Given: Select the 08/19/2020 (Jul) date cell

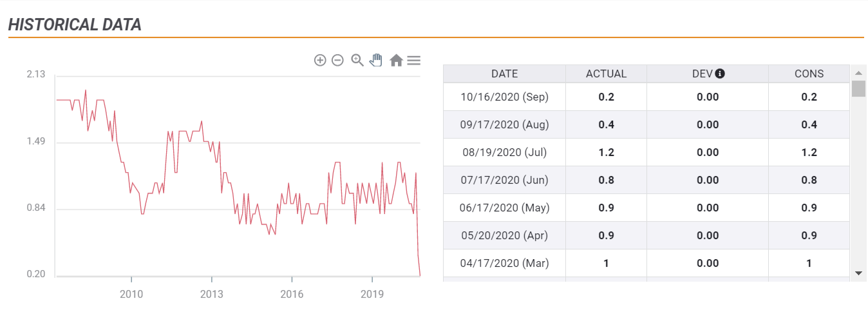Looking at the screenshot, I should (504, 152).
